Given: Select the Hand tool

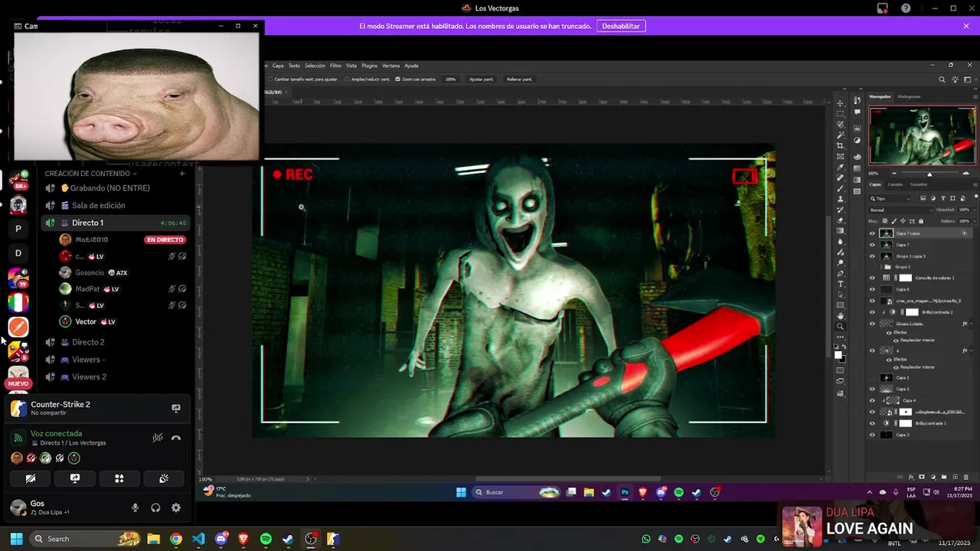Looking at the screenshot, I should pyautogui.click(x=841, y=315).
